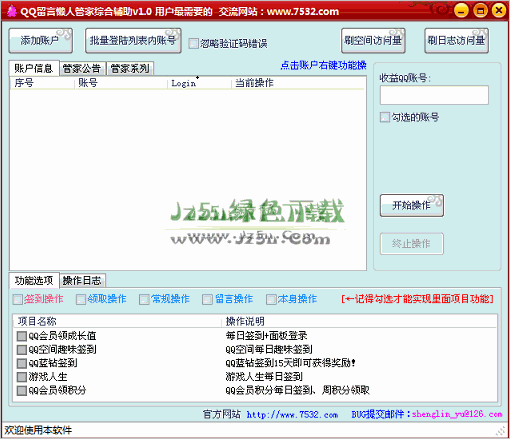
Task: Click the 欢迎使用本软件 status bar text
Action: 38,430
